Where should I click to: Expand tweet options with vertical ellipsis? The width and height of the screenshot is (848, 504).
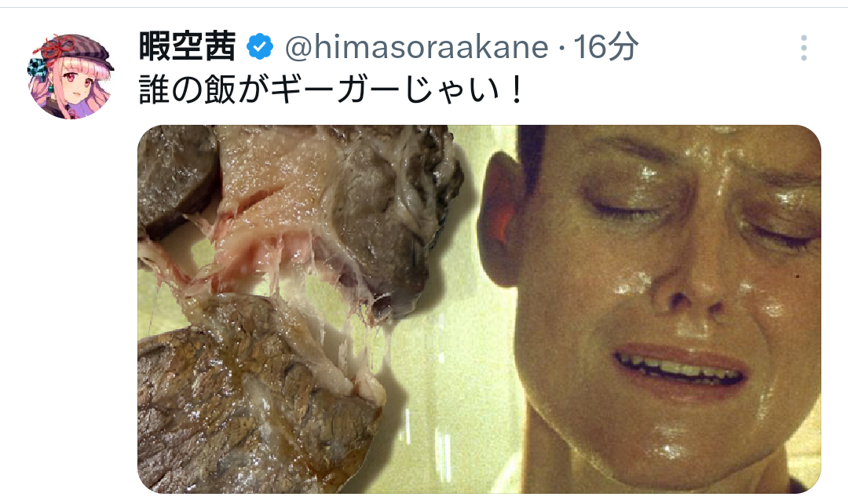[x=804, y=48]
